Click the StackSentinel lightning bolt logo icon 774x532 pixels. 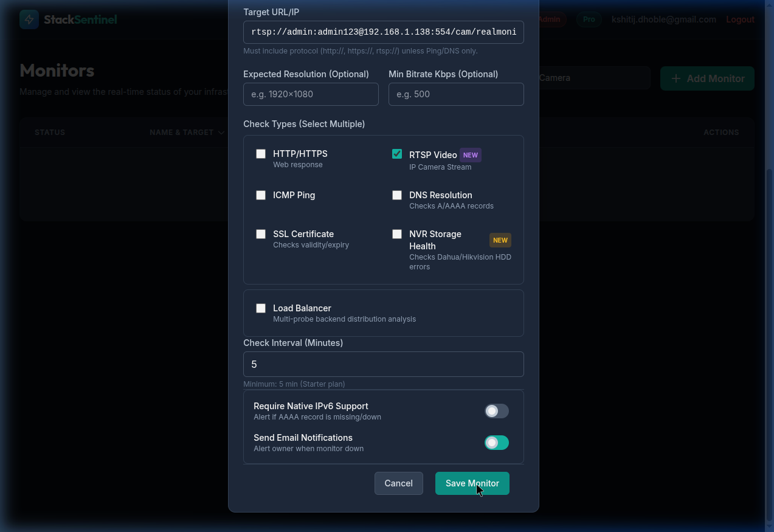click(x=29, y=19)
